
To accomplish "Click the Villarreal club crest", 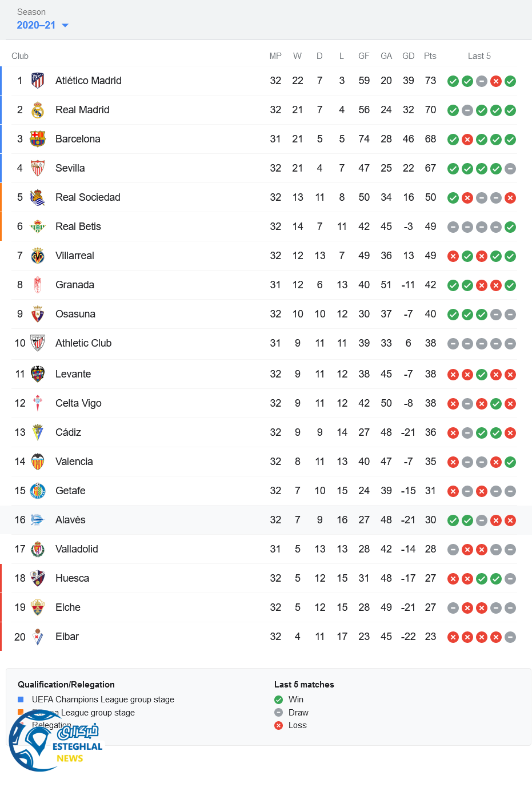I will click(38, 256).
